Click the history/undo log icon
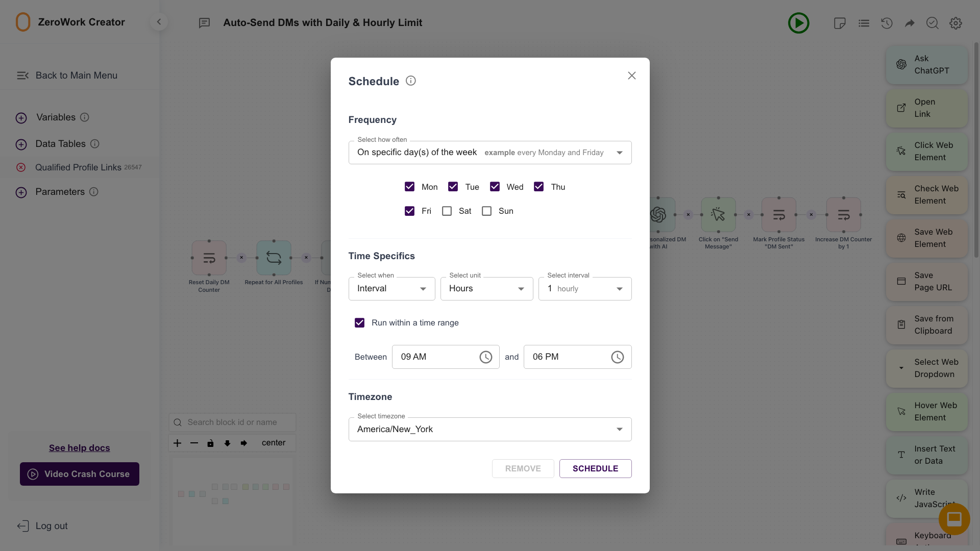This screenshot has width=980, height=551. click(x=887, y=22)
